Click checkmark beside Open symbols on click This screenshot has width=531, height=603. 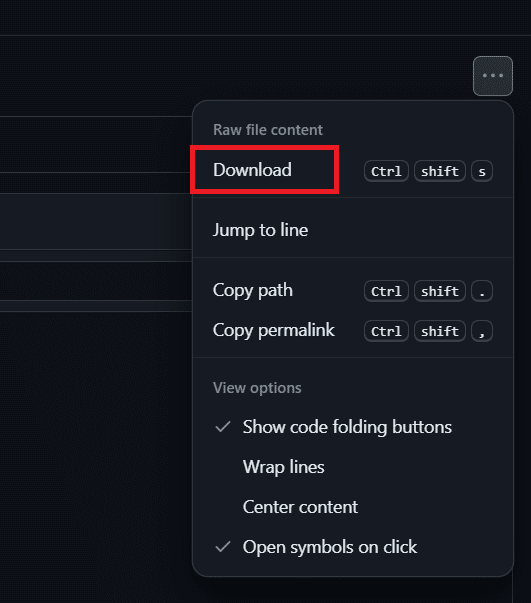(x=223, y=547)
